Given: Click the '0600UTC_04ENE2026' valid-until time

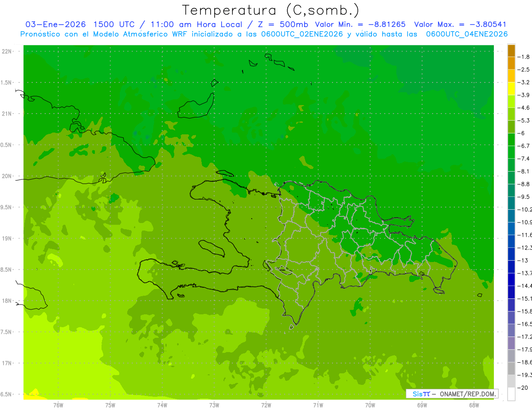Looking at the screenshot, I should pyautogui.click(x=467, y=34).
